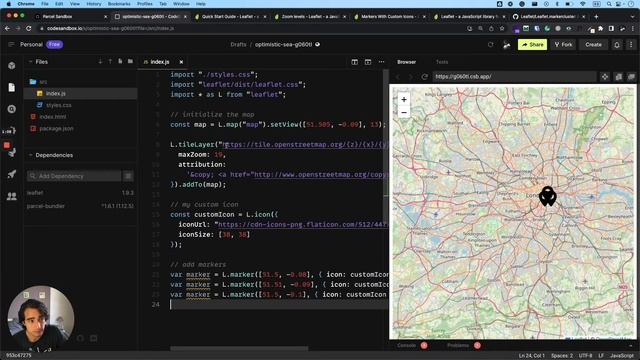Zoom out of the map with minus button
The width and height of the screenshot is (640, 360).
[404, 112]
